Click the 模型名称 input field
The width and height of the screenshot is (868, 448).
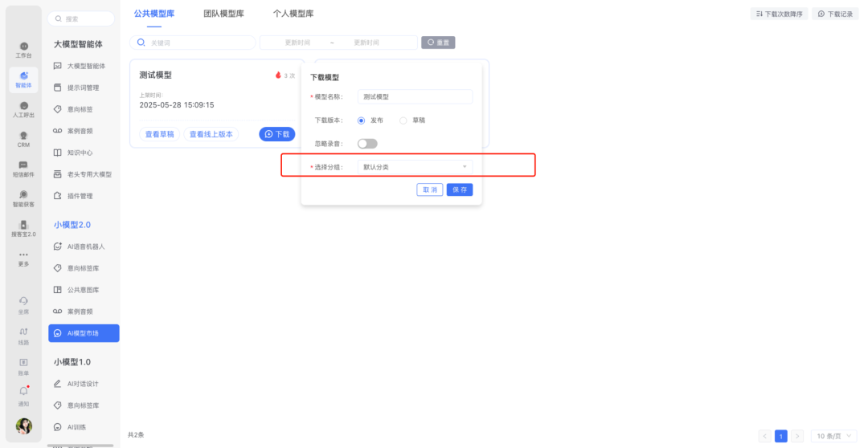[x=415, y=97]
